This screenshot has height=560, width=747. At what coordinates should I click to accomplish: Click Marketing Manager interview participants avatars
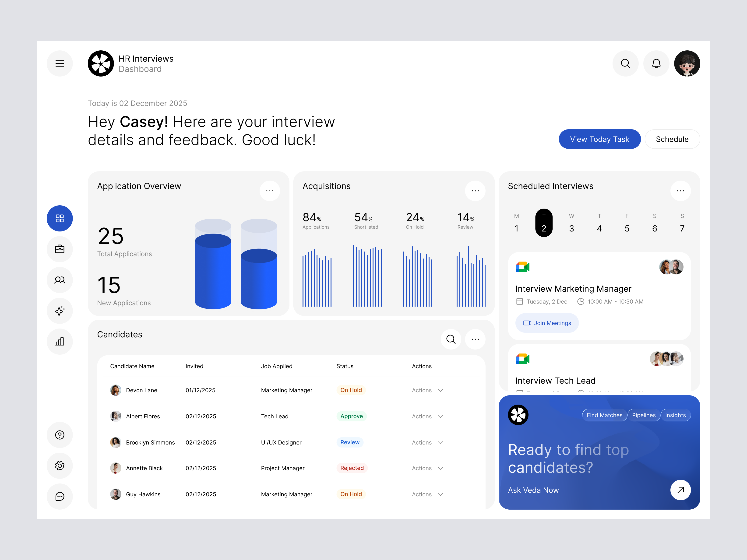click(x=671, y=267)
